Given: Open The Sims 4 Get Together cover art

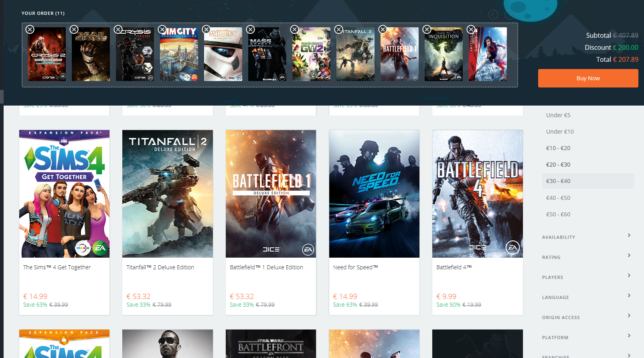Looking at the screenshot, I should [64, 194].
